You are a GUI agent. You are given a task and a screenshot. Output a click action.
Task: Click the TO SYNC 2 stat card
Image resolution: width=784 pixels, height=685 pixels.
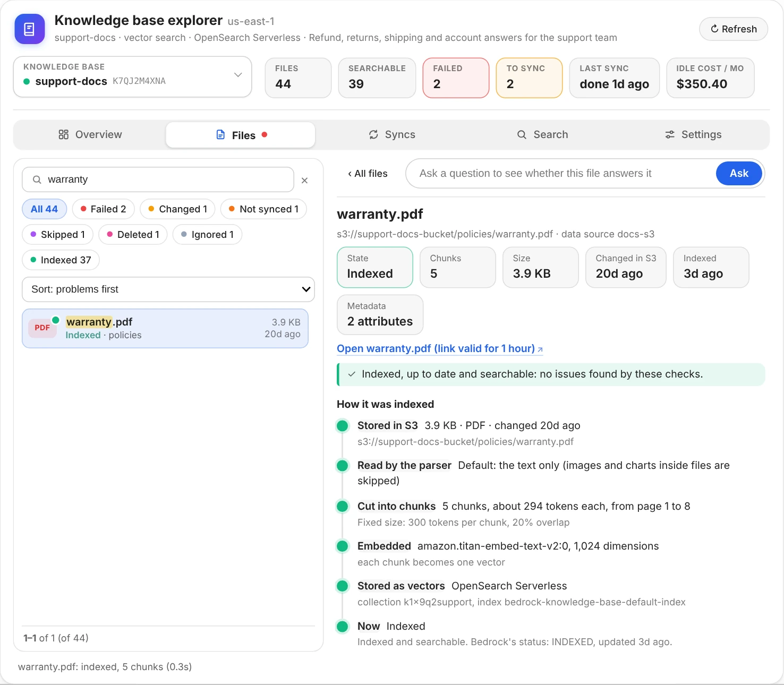(529, 78)
